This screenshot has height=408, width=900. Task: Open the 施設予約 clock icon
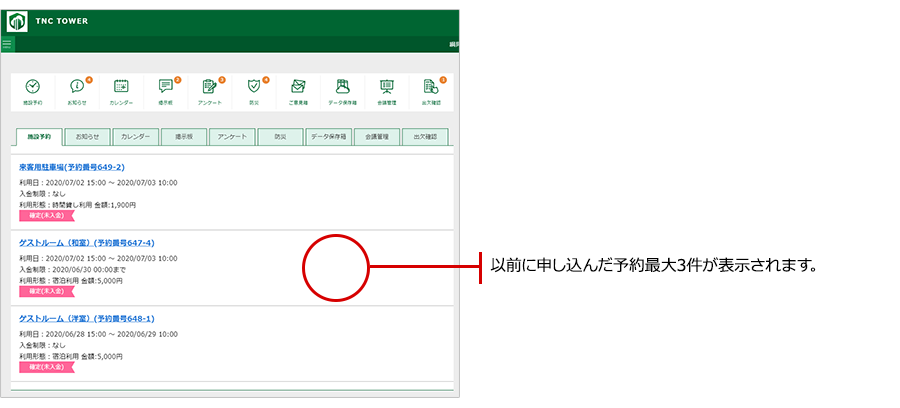tap(33, 87)
